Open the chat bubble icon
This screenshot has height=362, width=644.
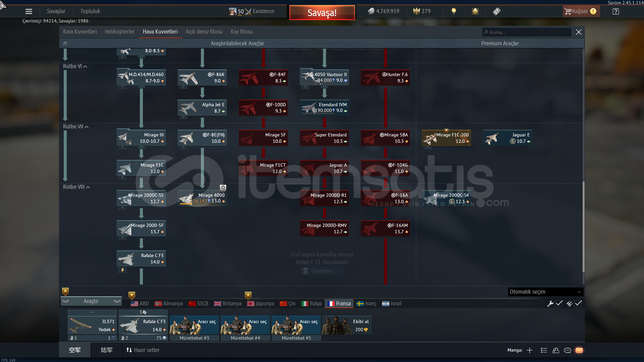click(x=568, y=350)
